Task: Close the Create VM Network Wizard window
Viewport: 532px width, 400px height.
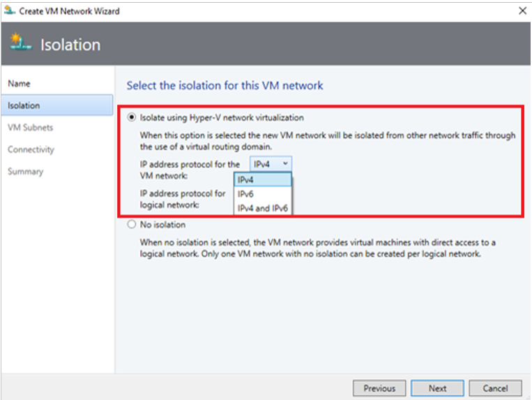Action: (x=522, y=11)
